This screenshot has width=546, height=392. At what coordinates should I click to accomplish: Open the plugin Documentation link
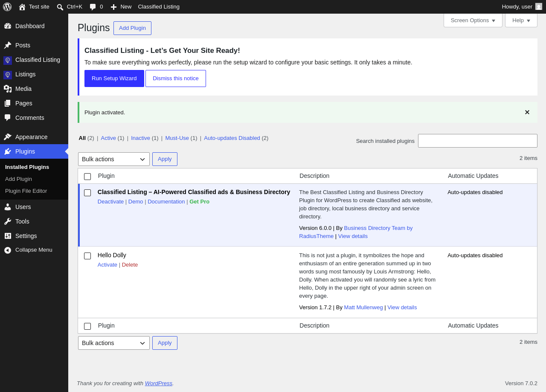166,202
